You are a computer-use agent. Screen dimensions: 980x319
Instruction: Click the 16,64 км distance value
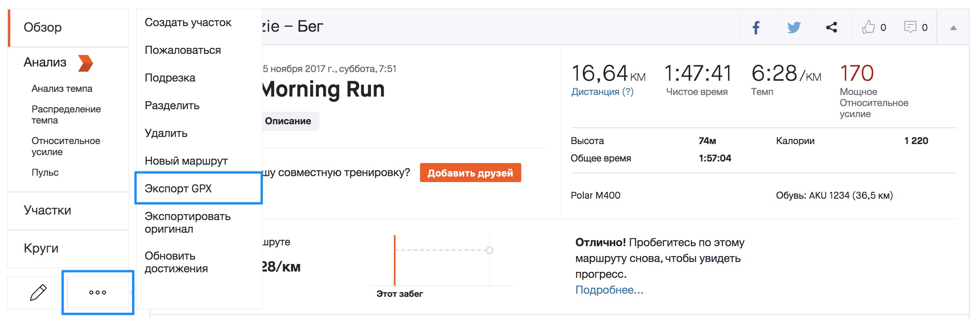point(608,73)
